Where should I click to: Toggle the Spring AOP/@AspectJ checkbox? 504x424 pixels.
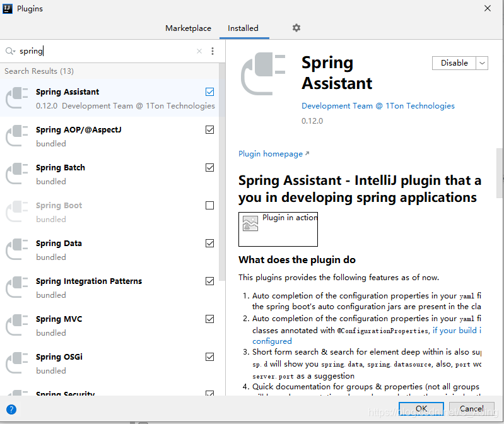(209, 130)
